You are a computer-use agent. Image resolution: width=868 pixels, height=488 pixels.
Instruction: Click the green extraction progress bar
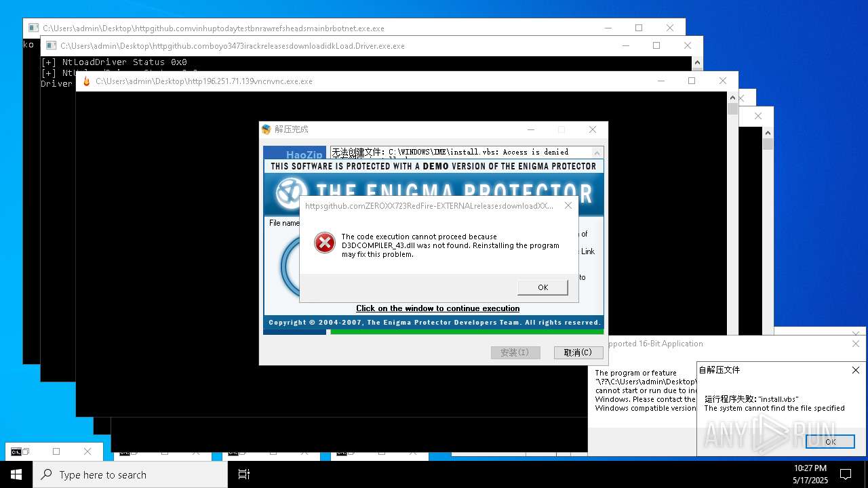[467, 331]
